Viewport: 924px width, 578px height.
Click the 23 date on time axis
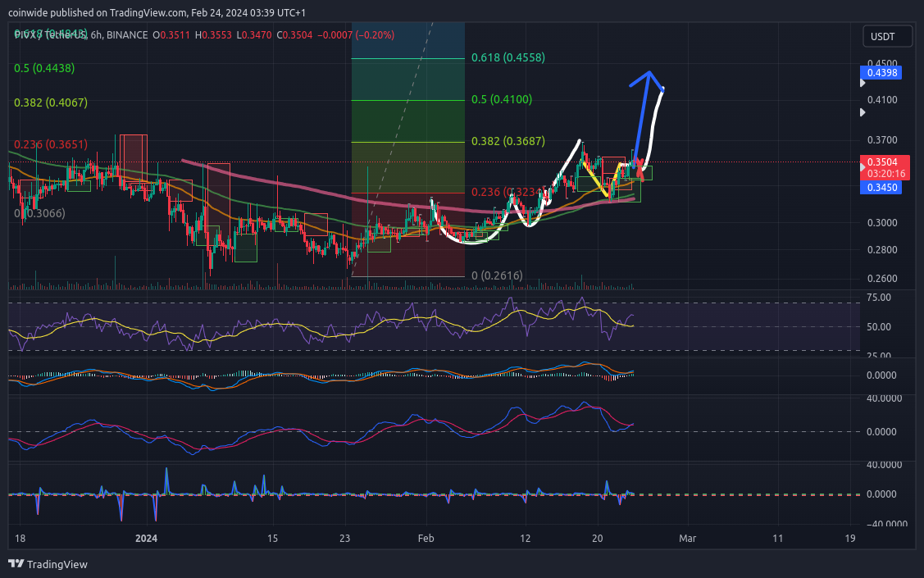point(344,539)
